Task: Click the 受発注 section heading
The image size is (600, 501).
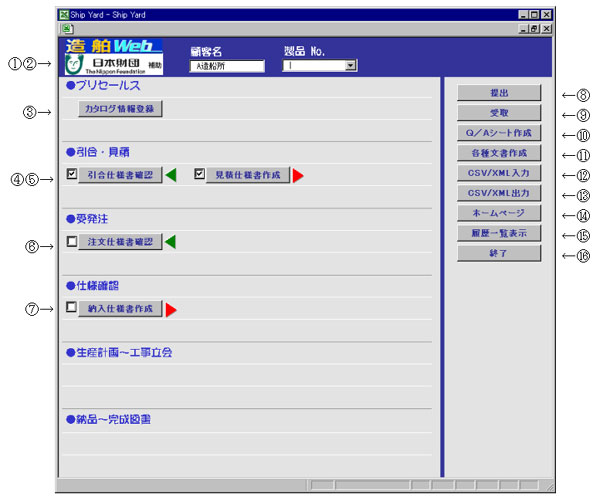Action: coord(87,219)
